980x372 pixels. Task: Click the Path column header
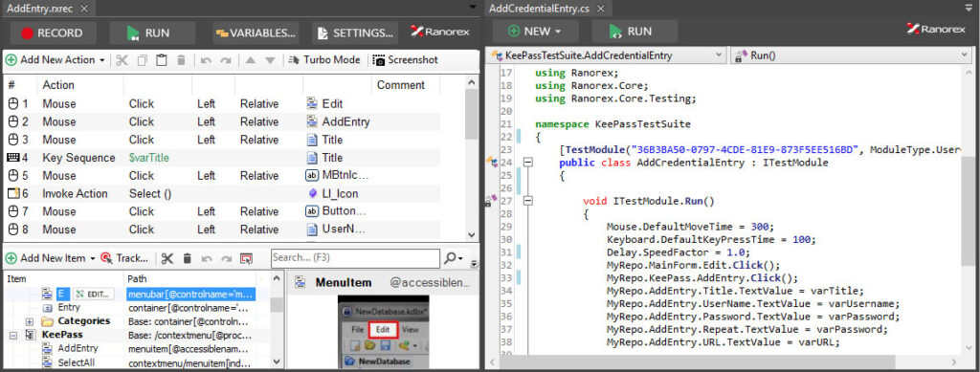coord(137,278)
